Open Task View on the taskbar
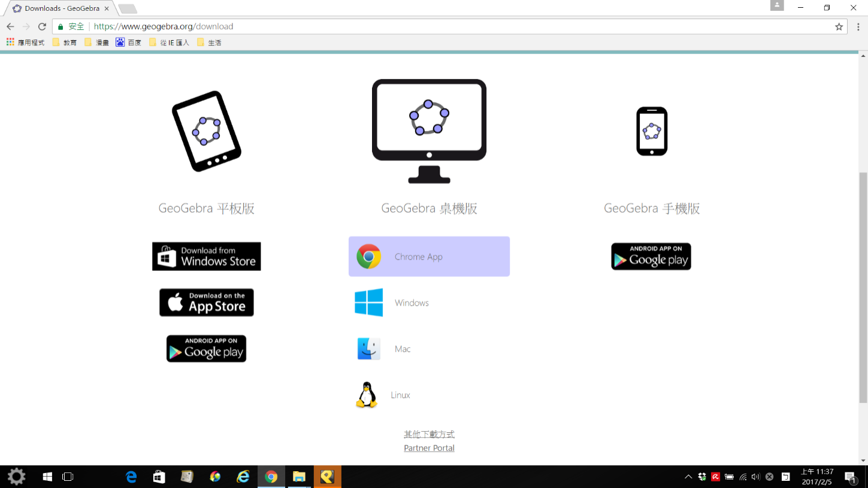This screenshot has height=488, width=868. [x=68, y=477]
